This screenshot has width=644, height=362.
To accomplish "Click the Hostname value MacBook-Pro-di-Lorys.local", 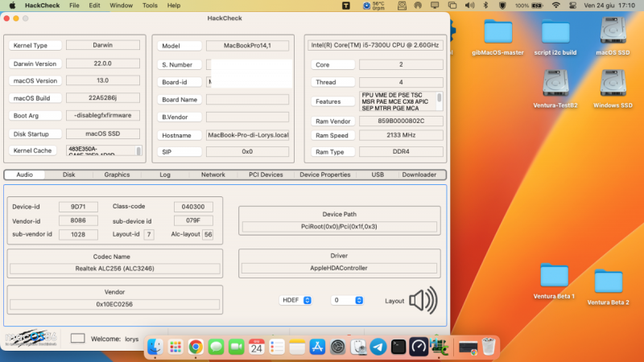I will click(x=248, y=135).
